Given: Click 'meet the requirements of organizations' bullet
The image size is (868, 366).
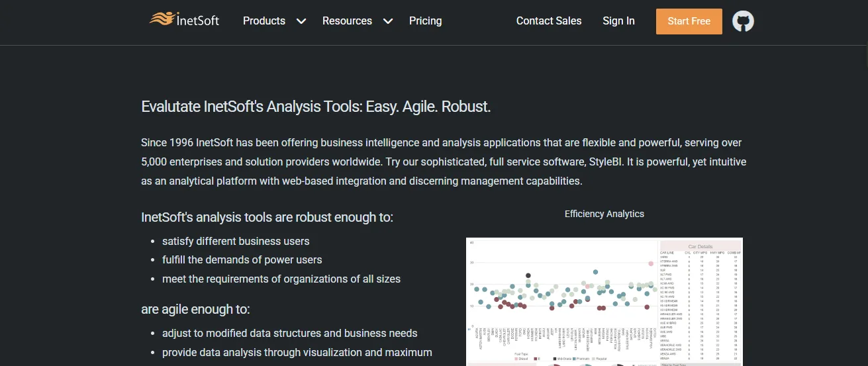Looking at the screenshot, I should pos(281,279).
